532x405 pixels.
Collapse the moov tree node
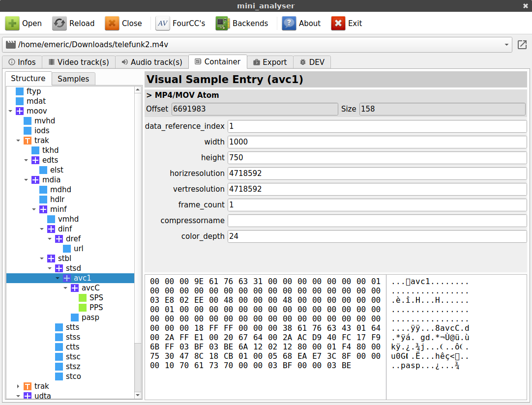pos(10,111)
